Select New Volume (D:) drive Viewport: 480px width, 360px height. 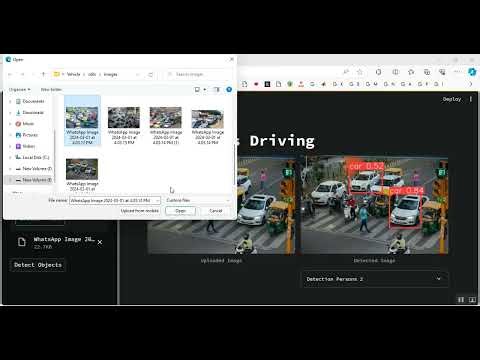(34, 169)
